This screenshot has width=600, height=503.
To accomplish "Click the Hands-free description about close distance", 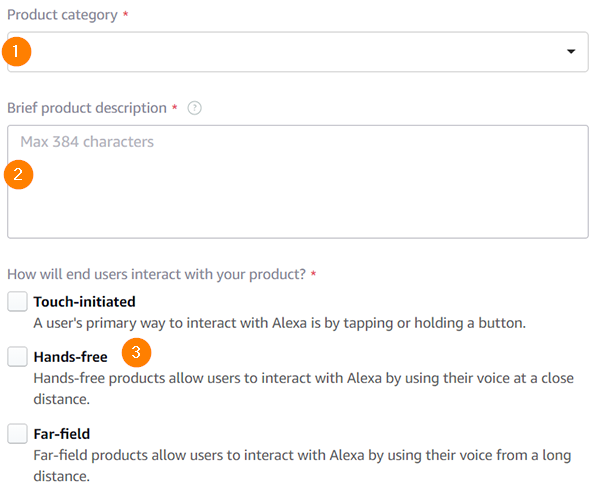I will click(303, 389).
